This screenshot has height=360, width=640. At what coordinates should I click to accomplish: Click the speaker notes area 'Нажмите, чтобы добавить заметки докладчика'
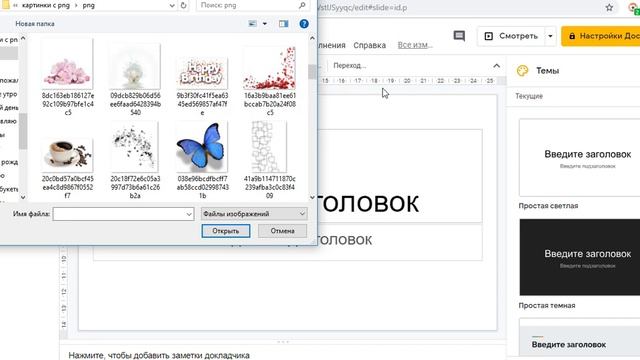tap(159, 355)
